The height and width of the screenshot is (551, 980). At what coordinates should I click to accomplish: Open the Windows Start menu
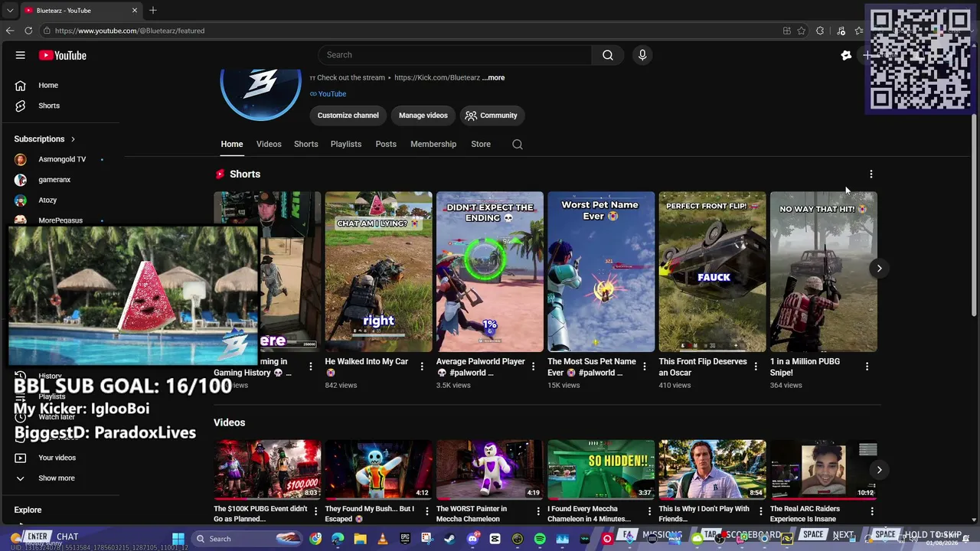[x=178, y=539]
